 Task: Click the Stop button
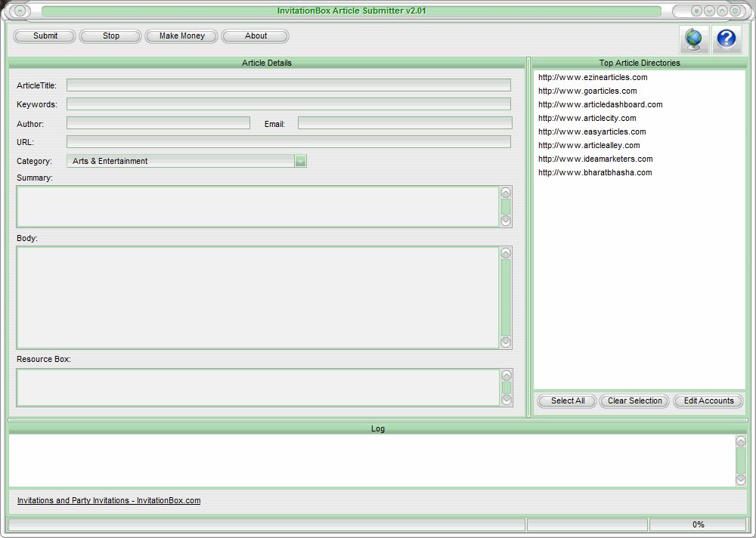click(x=110, y=36)
